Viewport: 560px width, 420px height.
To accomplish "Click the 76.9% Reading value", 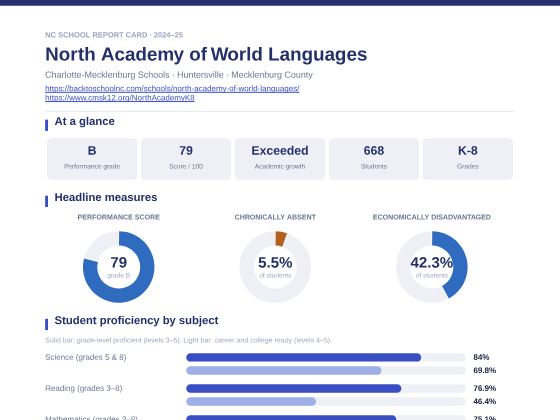I will (485, 388).
